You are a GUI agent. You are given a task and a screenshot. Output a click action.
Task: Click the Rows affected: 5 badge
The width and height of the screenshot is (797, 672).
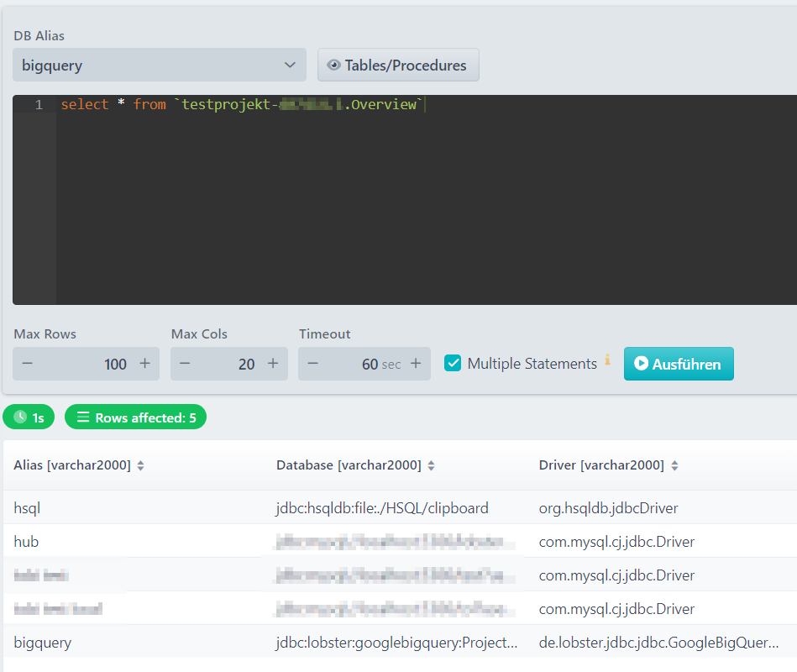(136, 417)
